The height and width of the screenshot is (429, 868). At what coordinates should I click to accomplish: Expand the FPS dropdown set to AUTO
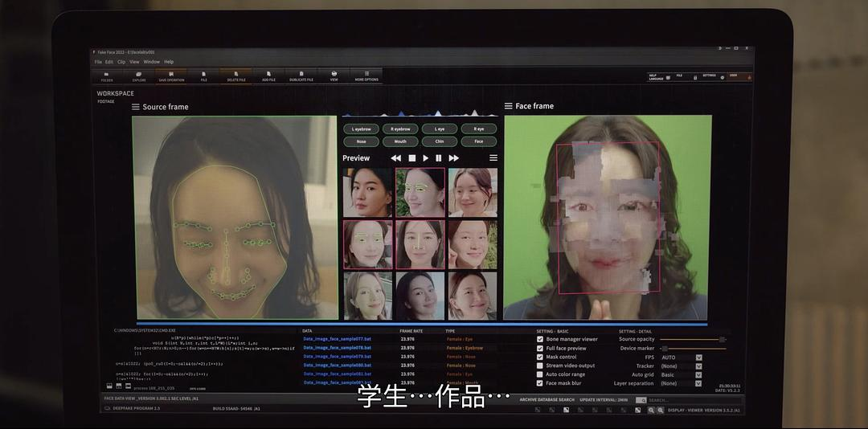tap(698, 357)
